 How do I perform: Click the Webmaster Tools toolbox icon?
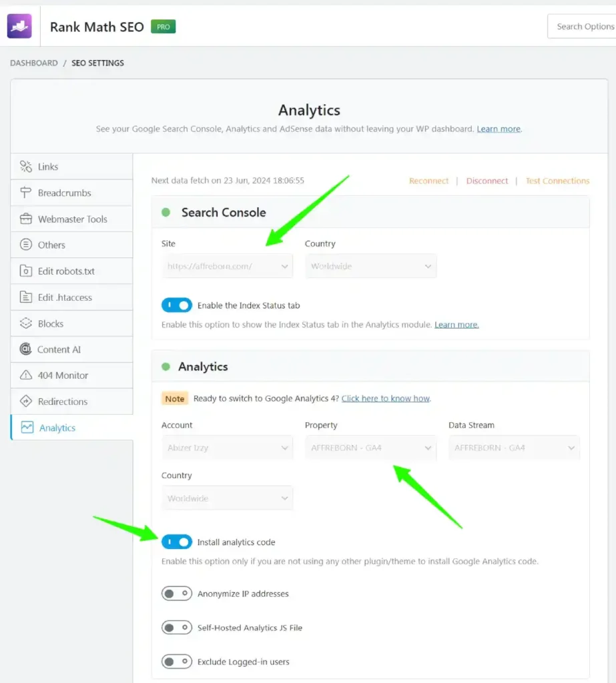pyautogui.click(x=26, y=219)
